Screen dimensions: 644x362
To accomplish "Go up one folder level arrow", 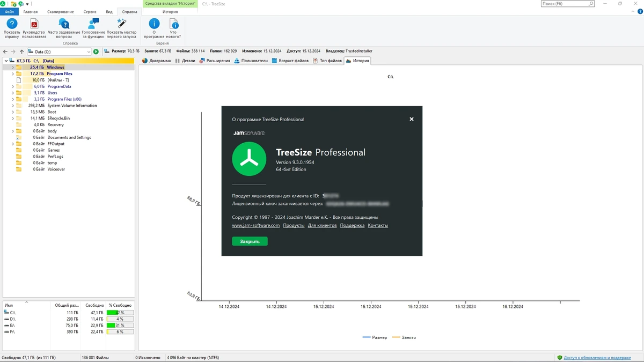I will [21, 51].
